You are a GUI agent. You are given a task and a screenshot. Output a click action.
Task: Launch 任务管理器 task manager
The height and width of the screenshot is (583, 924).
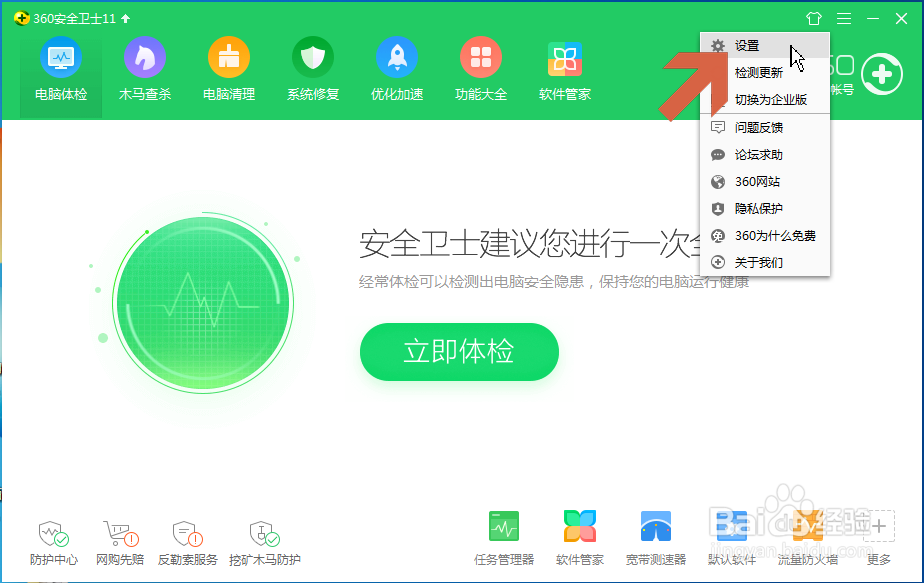(x=504, y=539)
